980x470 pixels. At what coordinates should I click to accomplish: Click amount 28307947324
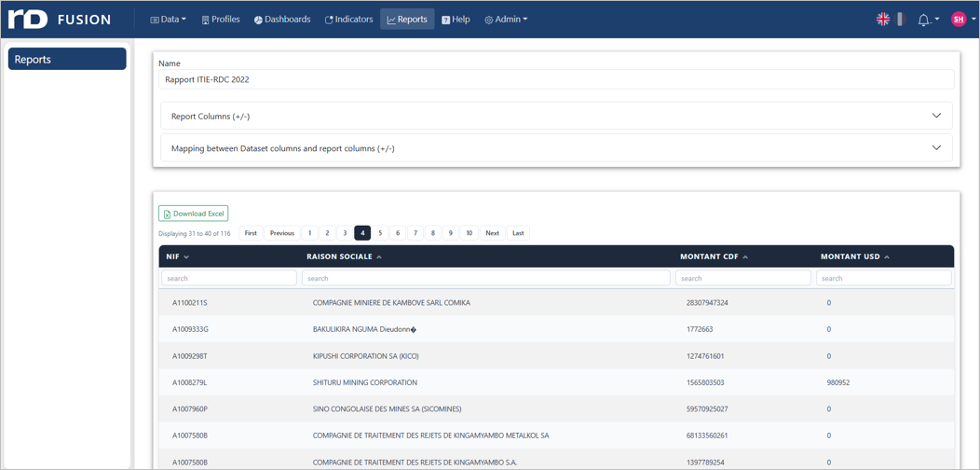point(707,303)
